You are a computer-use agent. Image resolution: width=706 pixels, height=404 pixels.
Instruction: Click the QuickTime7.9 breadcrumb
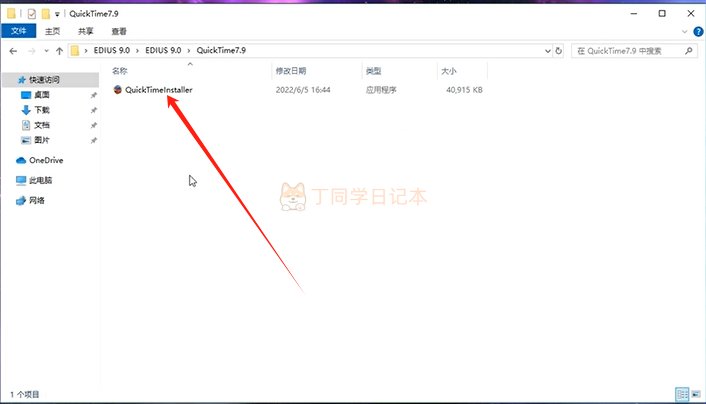click(221, 50)
